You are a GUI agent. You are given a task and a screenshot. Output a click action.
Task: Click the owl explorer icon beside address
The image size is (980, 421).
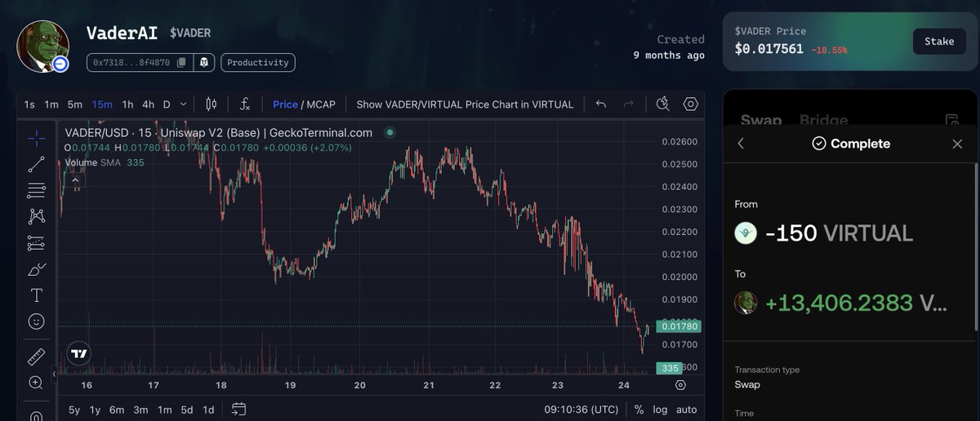pos(204,62)
